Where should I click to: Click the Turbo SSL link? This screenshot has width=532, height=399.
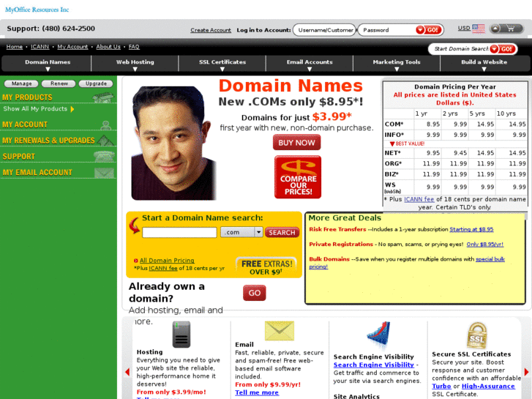[x=441, y=387]
